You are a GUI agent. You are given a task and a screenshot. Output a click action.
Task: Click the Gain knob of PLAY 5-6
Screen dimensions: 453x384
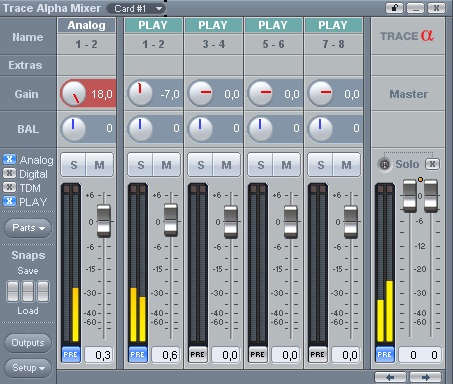pyautogui.click(x=260, y=93)
